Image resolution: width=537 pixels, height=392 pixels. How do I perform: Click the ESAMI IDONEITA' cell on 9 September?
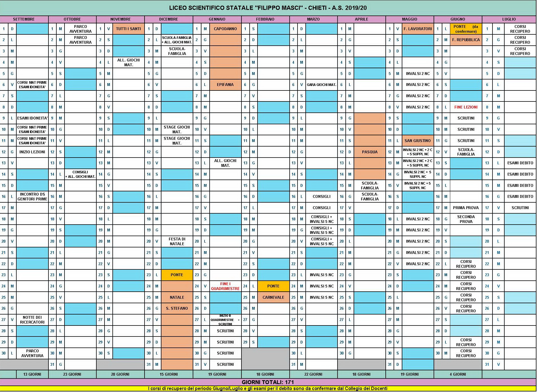(x=32, y=118)
